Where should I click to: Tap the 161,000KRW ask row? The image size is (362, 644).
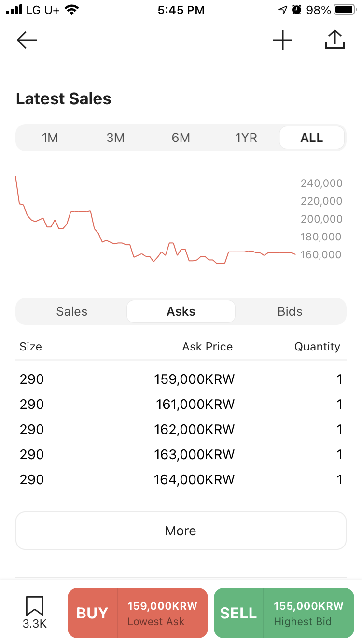(x=181, y=405)
